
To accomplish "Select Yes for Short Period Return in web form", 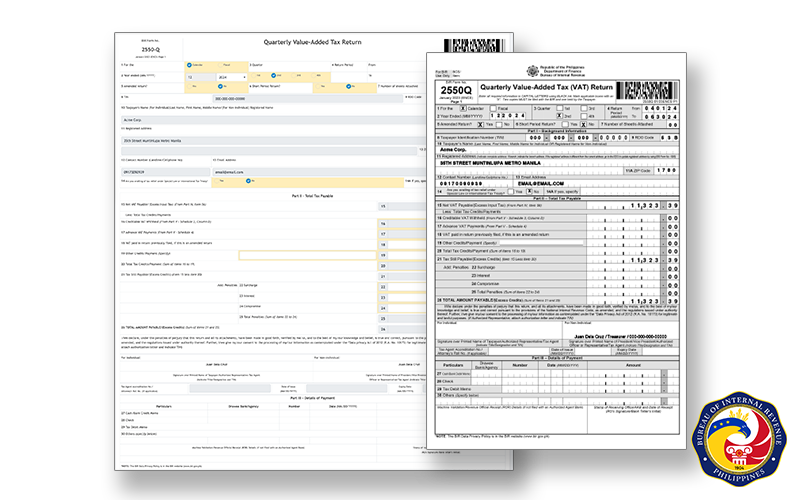I will pos(318,86).
